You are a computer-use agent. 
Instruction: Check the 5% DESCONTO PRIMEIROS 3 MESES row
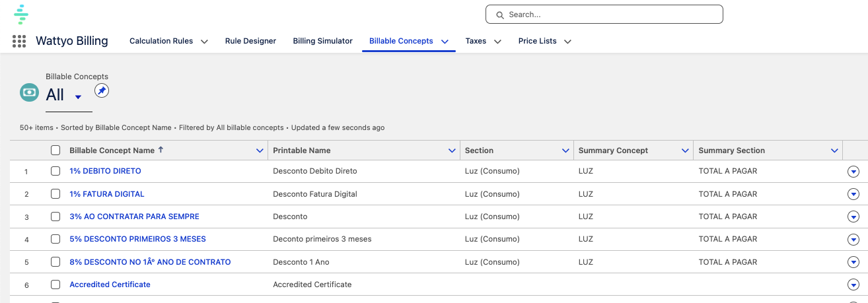[55, 239]
